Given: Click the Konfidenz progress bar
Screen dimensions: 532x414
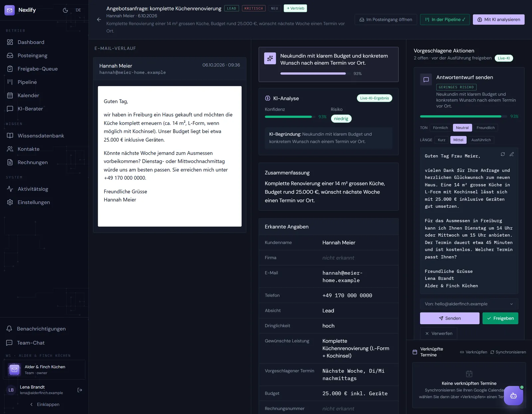Looking at the screenshot, I should 290,117.
